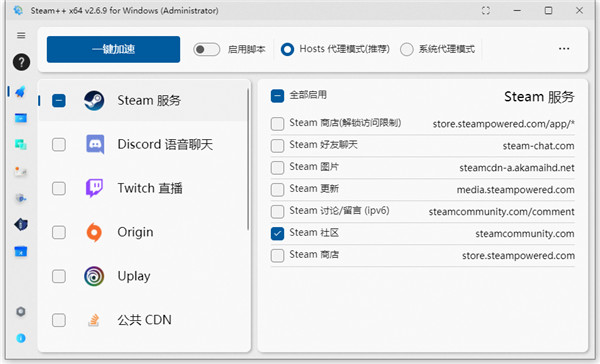Click the fullscreen icon in the title bar
This screenshot has height=364, width=600.
pyautogui.click(x=486, y=11)
